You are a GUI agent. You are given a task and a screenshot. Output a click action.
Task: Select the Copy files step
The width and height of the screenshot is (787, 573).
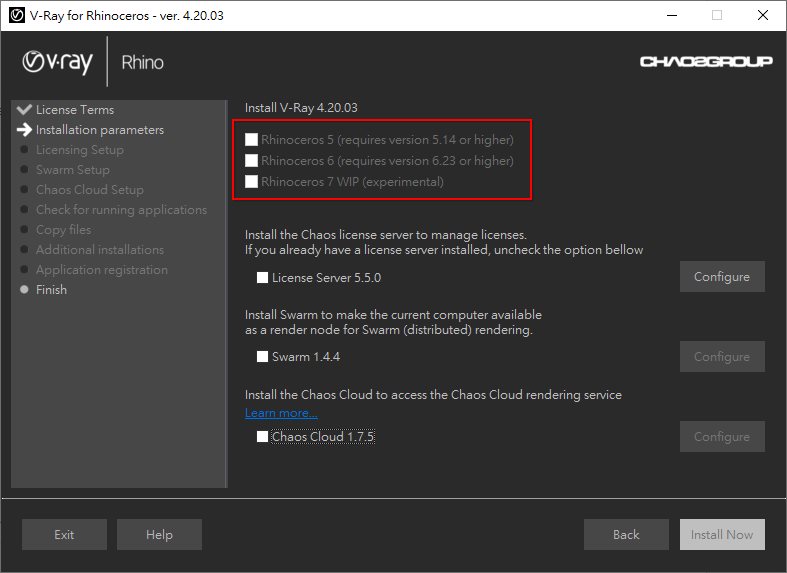point(64,230)
